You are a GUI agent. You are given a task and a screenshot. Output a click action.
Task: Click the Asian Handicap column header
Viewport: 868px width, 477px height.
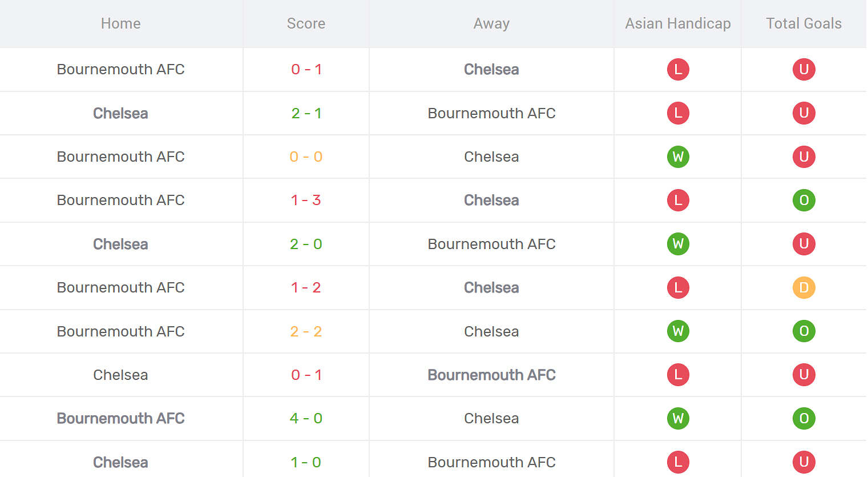click(x=678, y=23)
